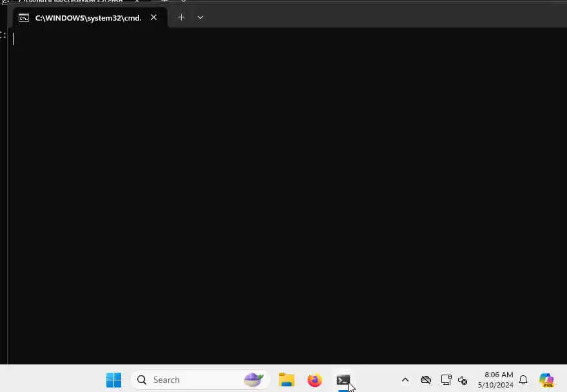The height and width of the screenshot is (392, 567).
Task: Focus the terminal input area
Action: (x=287, y=196)
